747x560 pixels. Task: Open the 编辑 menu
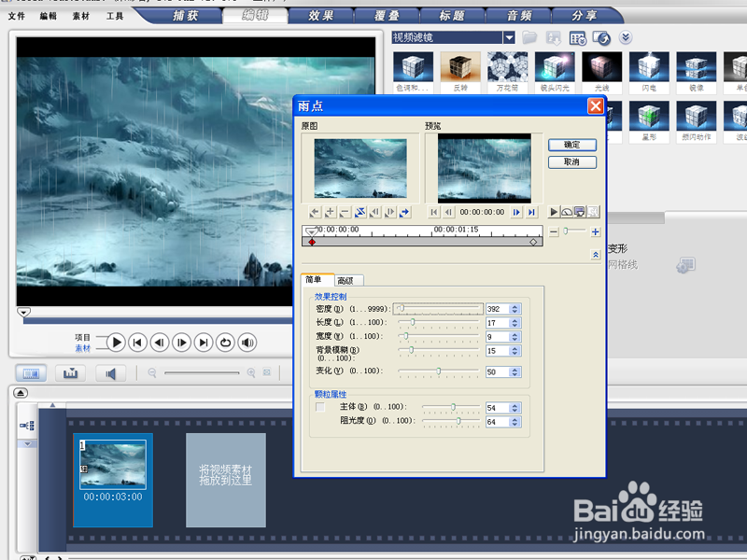(x=49, y=16)
